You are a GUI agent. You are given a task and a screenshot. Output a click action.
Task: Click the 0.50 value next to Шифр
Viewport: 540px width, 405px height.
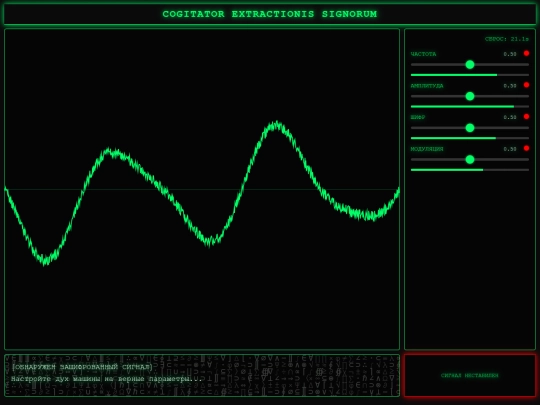[x=510, y=117]
